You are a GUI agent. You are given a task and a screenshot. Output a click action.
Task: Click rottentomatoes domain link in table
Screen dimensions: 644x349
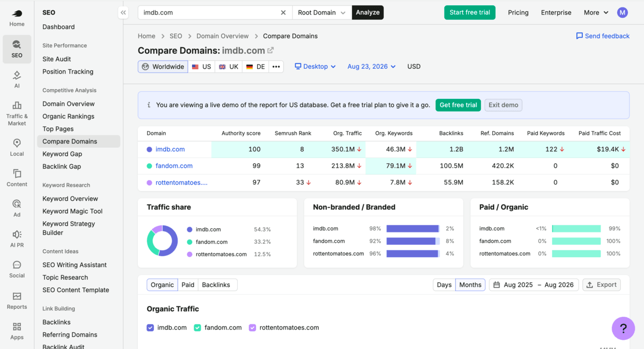point(181,183)
